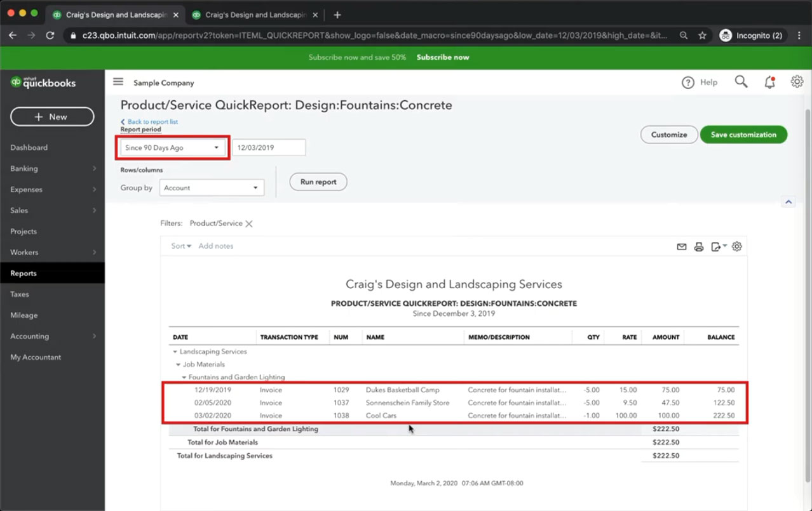The height and width of the screenshot is (511, 812).
Task: Open the search magnifier icon in header
Action: point(741,82)
